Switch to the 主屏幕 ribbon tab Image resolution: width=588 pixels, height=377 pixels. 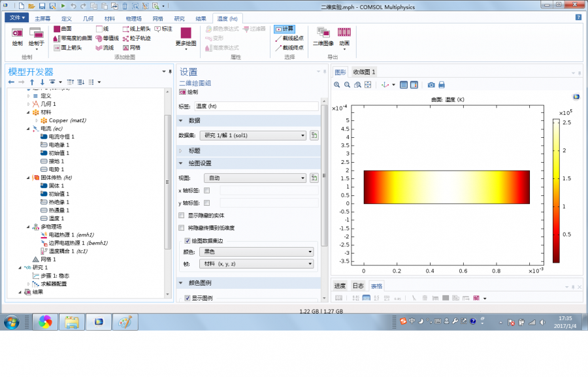42,18
